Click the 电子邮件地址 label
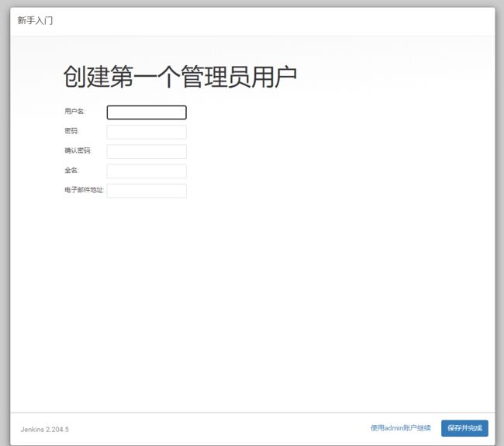This screenshot has width=504, height=446. (85, 190)
